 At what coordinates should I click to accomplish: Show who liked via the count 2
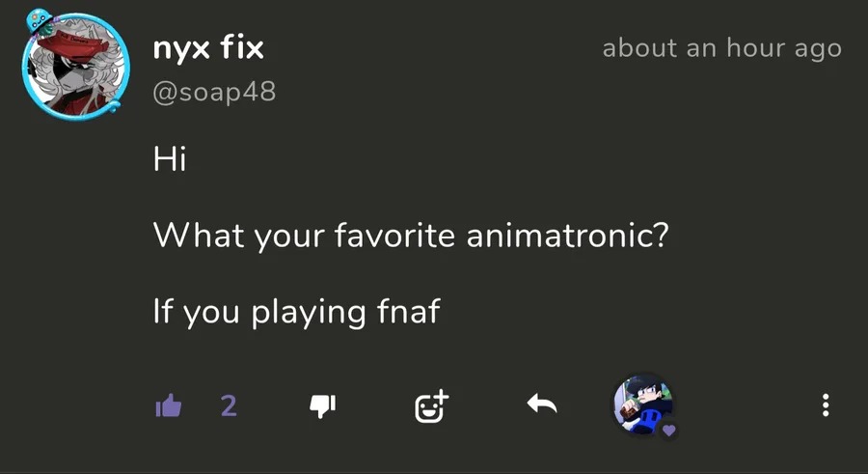coord(229,405)
